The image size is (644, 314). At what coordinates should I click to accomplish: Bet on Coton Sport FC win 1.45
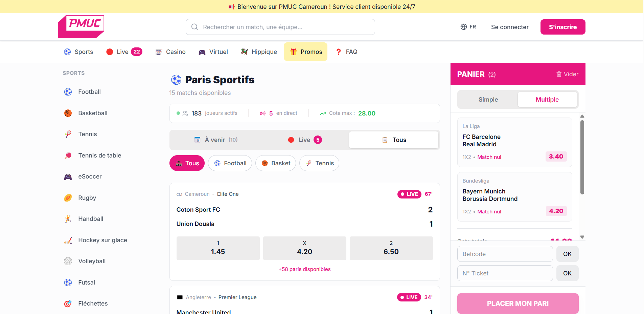pyautogui.click(x=218, y=248)
